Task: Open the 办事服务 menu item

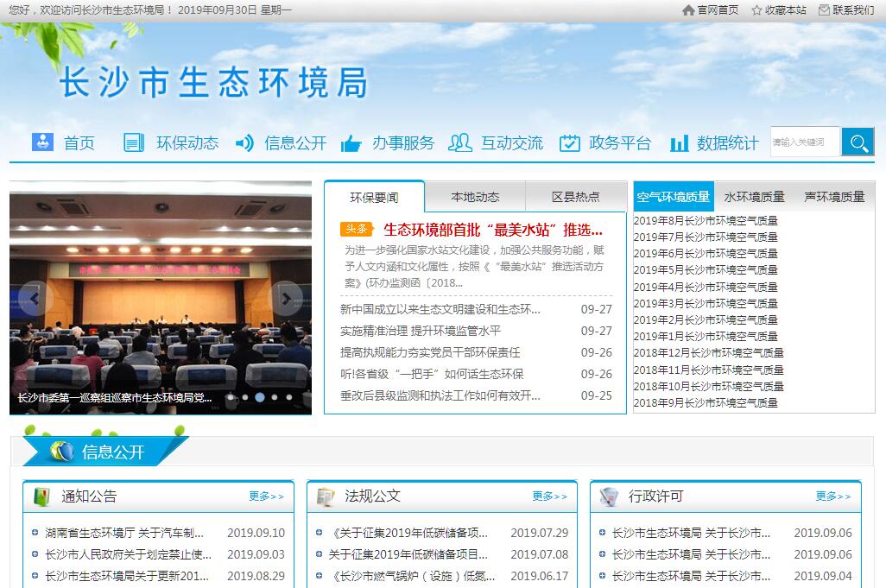Action: [x=403, y=143]
